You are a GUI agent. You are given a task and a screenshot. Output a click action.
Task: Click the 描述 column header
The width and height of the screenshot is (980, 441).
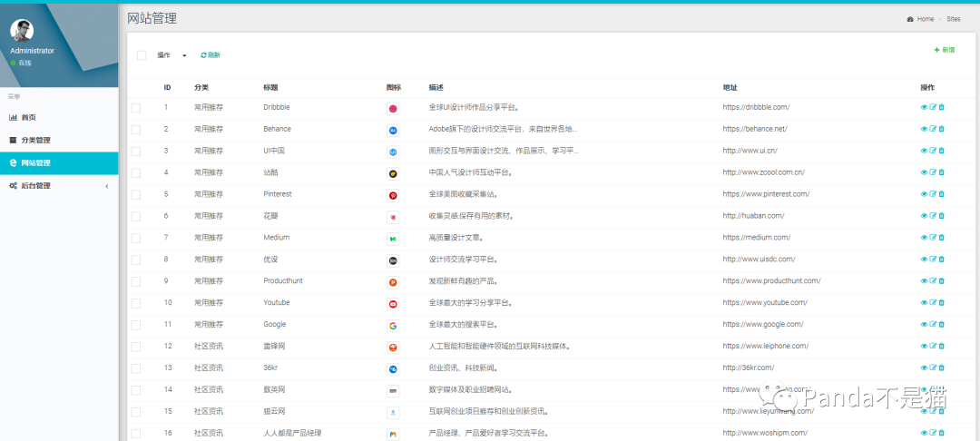click(436, 87)
